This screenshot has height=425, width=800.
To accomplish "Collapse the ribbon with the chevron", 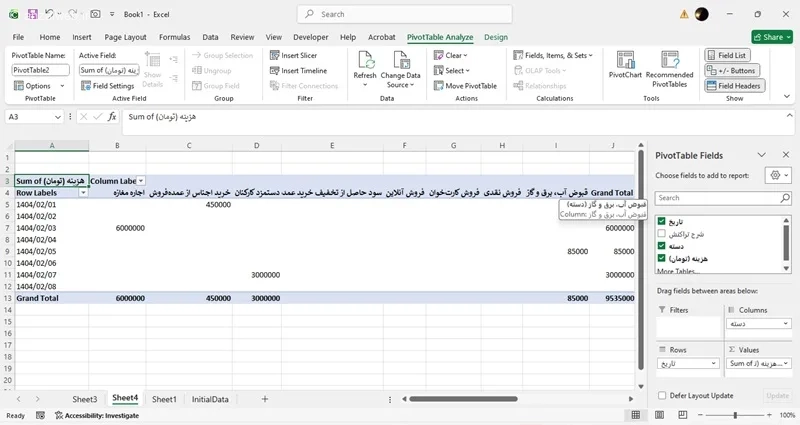I will point(787,96).
